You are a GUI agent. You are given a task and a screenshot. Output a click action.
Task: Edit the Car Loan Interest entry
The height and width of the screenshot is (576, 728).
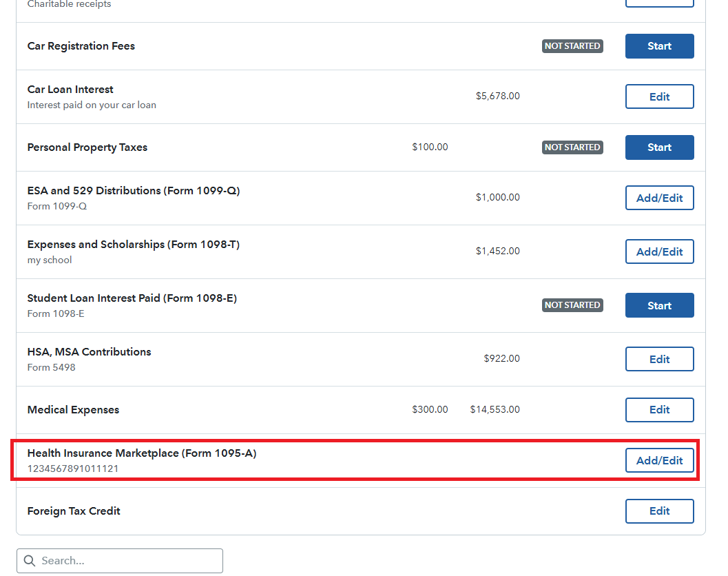(x=659, y=97)
